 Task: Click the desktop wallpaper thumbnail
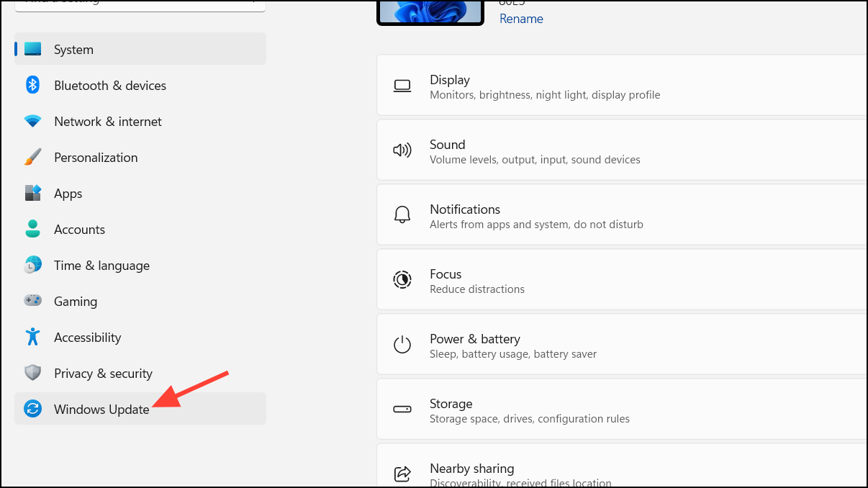(430, 12)
